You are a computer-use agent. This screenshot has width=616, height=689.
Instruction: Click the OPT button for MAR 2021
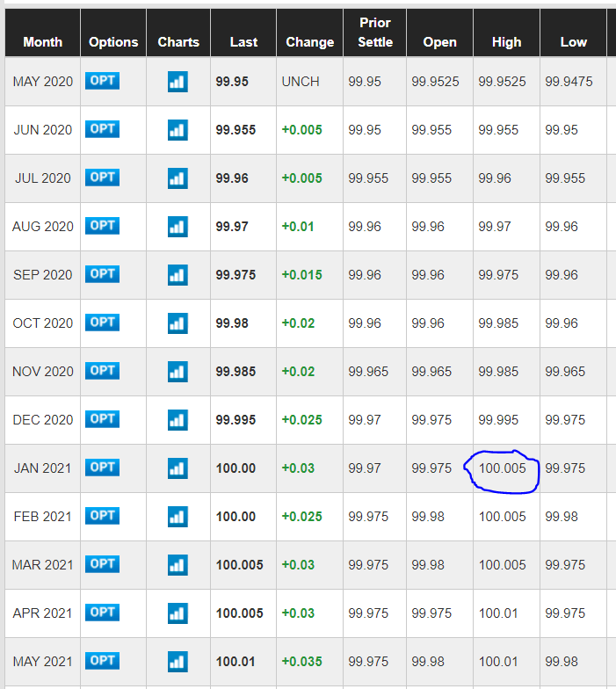coord(102,564)
